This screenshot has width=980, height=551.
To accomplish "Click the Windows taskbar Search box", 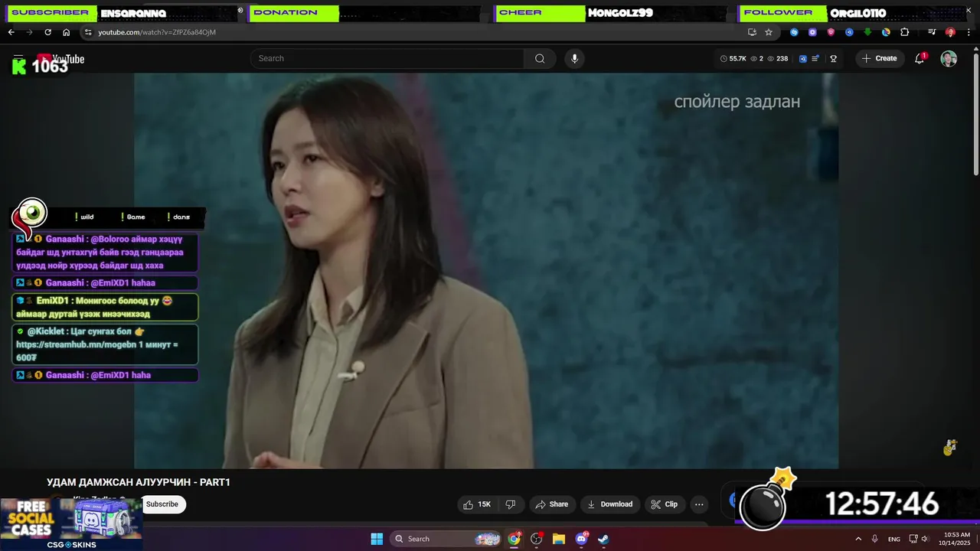I will (447, 539).
